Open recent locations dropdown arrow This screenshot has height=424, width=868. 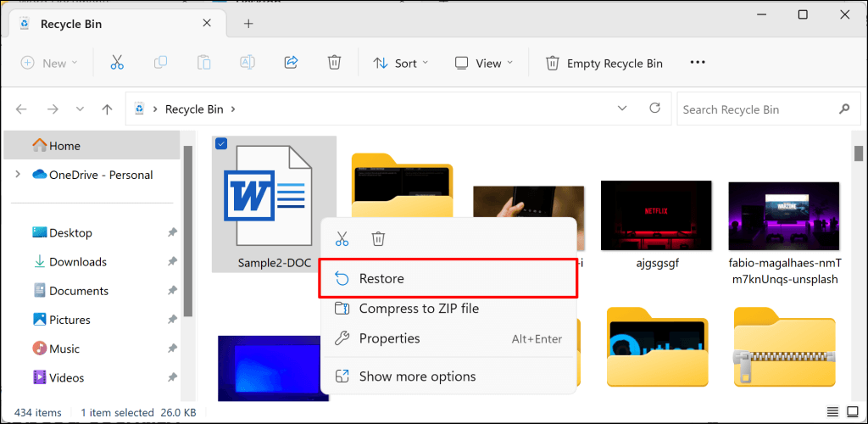point(81,109)
